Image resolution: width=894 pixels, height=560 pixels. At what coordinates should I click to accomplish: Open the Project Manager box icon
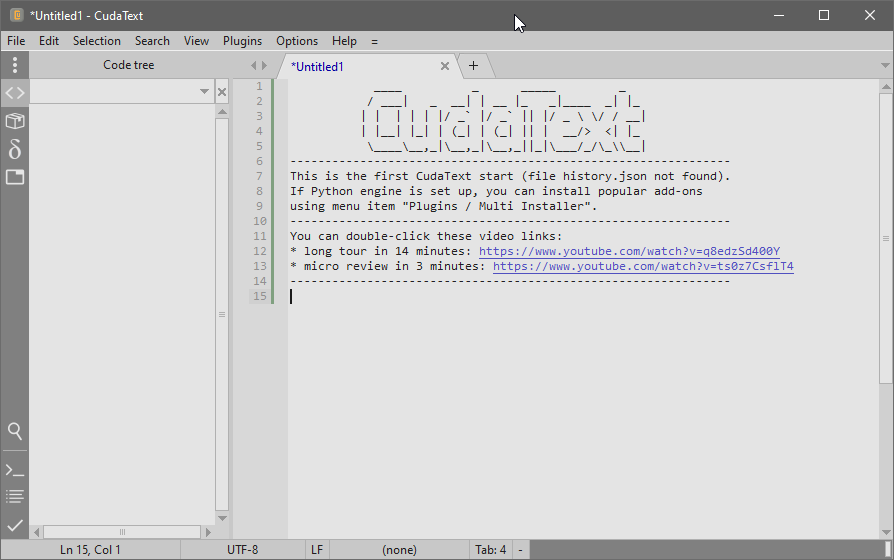[15, 121]
